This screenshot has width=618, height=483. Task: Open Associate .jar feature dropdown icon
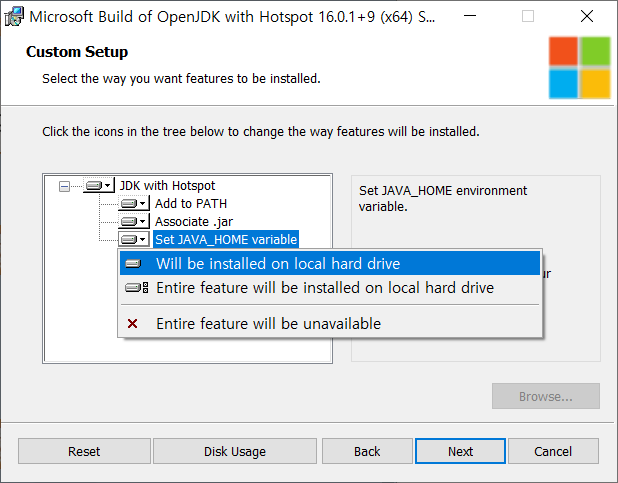tap(134, 222)
